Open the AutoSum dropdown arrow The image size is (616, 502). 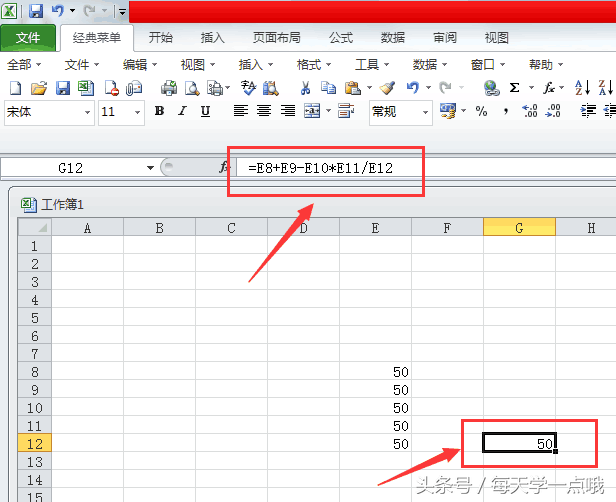coord(531,88)
